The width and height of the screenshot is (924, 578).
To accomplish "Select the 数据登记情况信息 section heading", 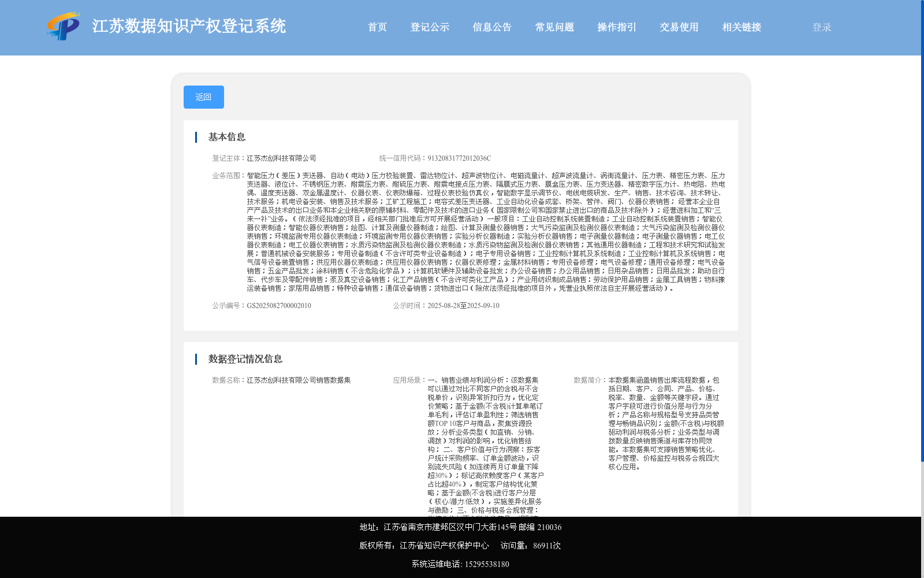I will pos(245,359).
